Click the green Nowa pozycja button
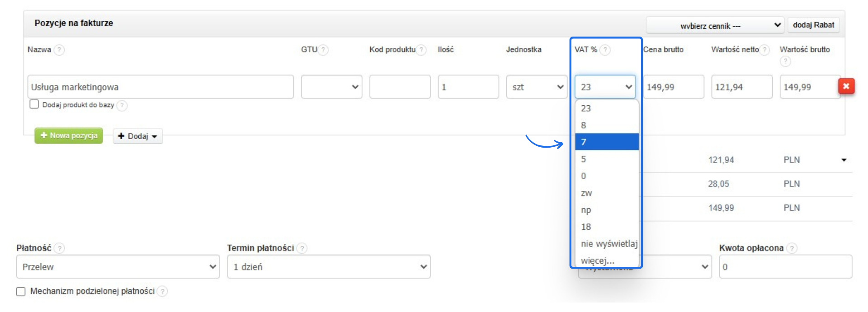 tap(69, 135)
